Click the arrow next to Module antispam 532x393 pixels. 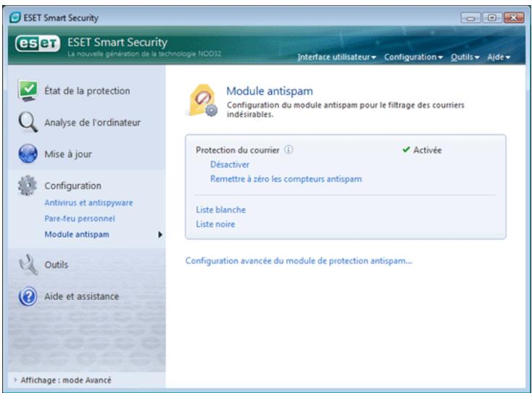[x=159, y=234]
